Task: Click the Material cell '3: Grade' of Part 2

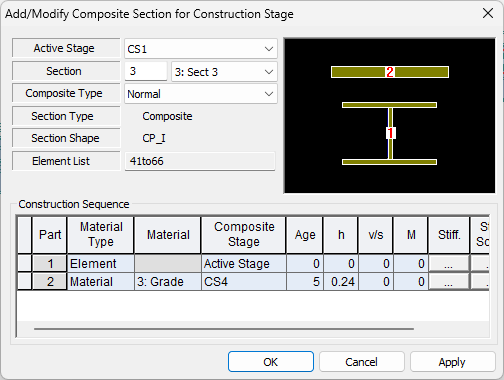Action: (168, 282)
